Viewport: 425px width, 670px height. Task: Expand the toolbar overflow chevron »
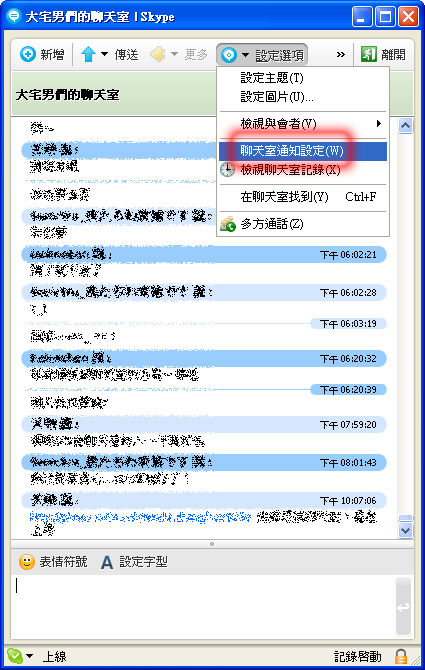pyautogui.click(x=340, y=54)
